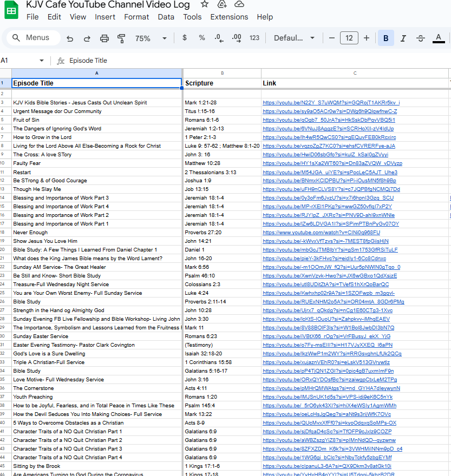
Task: Open the View menu
Action: [x=78, y=17]
